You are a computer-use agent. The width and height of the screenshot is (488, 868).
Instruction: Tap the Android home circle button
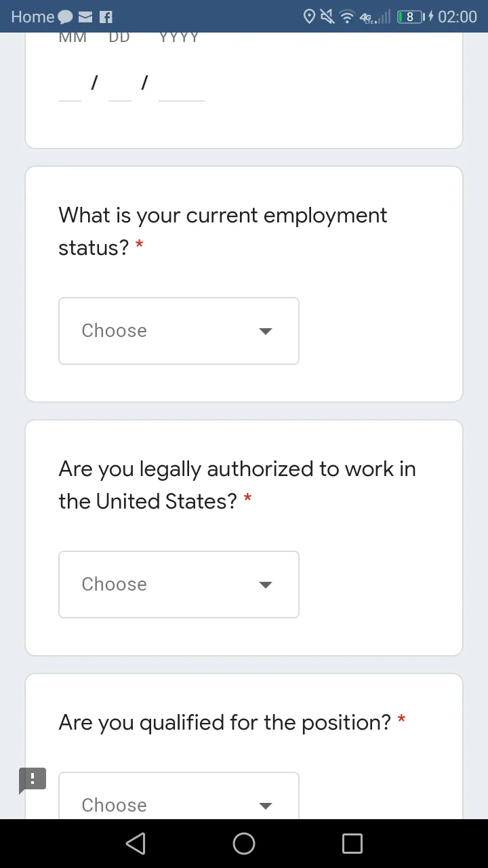[x=244, y=844]
